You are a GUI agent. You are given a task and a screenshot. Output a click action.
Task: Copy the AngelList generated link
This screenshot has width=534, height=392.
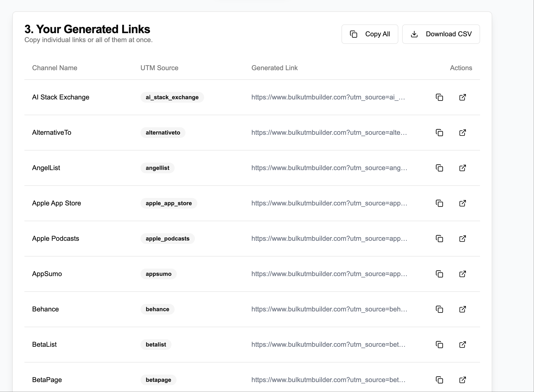pos(439,168)
